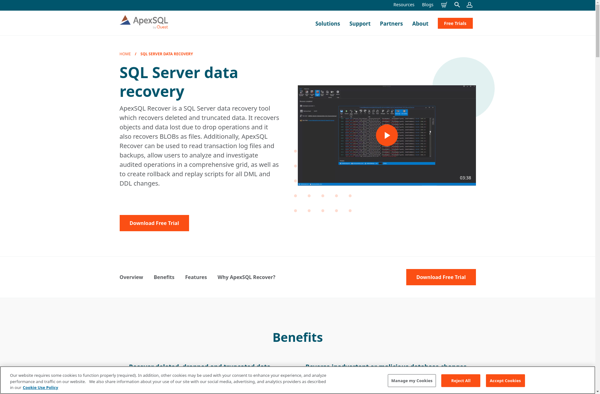Click Download Free Trial under description
600x394 pixels.
(154, 223)
